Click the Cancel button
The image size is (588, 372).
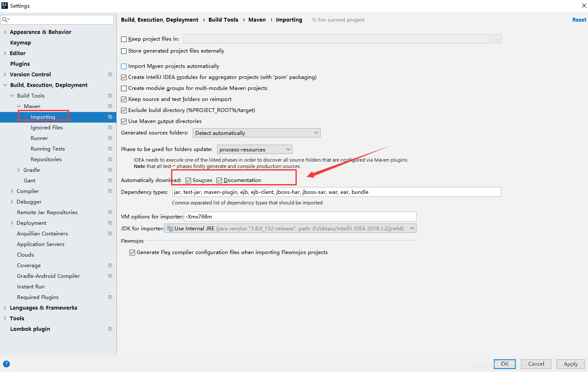(536, 364)
